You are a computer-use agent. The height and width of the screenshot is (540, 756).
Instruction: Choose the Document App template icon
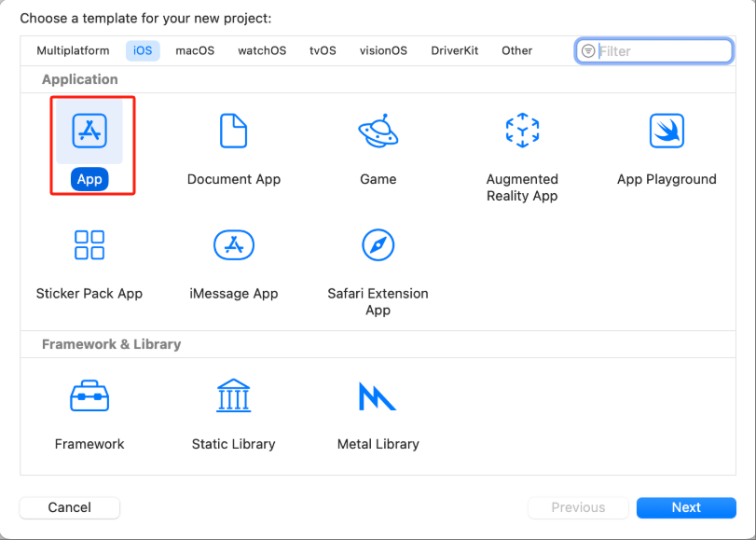click(x=233, y=131)
